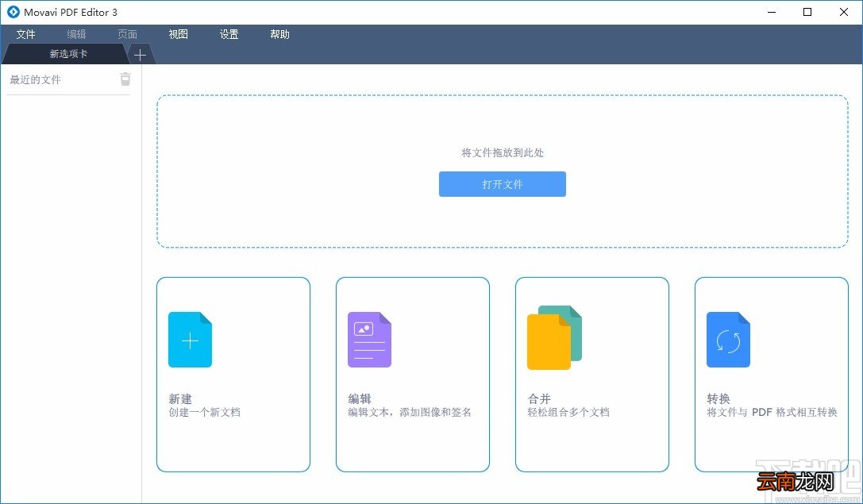The height and width of the screenshot is (504, 863).
Task: Click the blue 转换 refresh icon
Action: [x=728, y=340]
